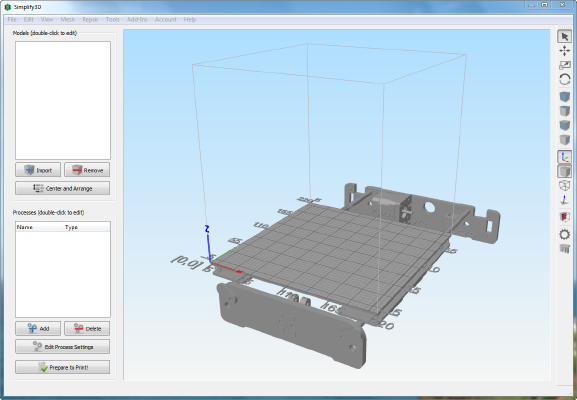Click the Name column header

(x=40, y=227)
